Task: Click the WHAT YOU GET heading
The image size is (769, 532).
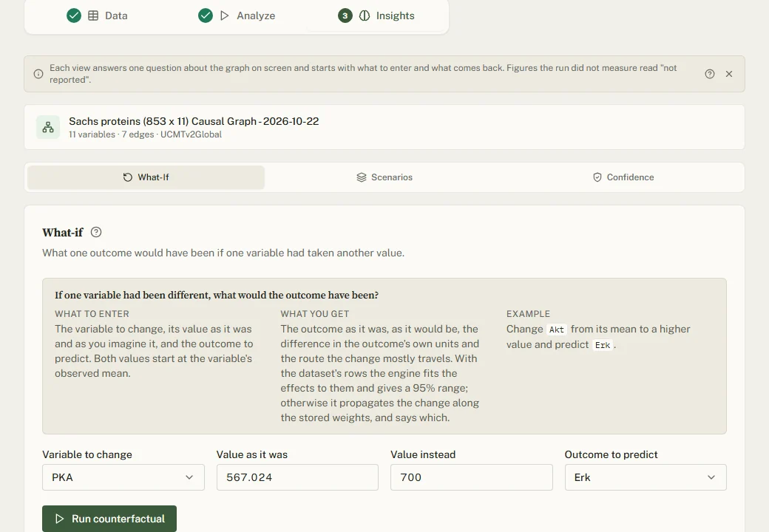Action: point(315,314)
